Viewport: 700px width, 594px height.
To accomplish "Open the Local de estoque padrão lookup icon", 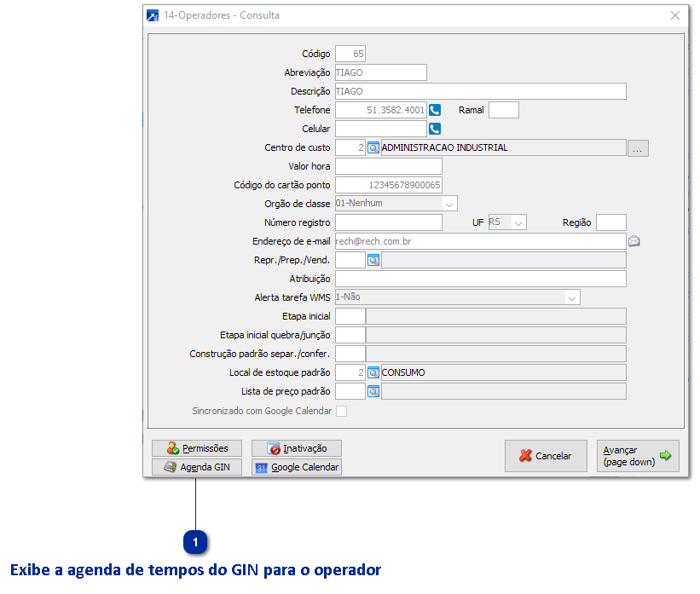I will pyautogui.click(x=373, y=372).
